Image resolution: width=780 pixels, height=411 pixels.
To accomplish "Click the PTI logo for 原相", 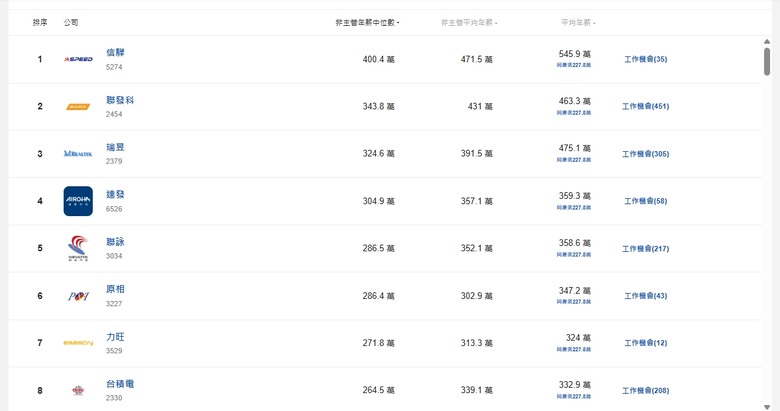I will pos(78,296).
